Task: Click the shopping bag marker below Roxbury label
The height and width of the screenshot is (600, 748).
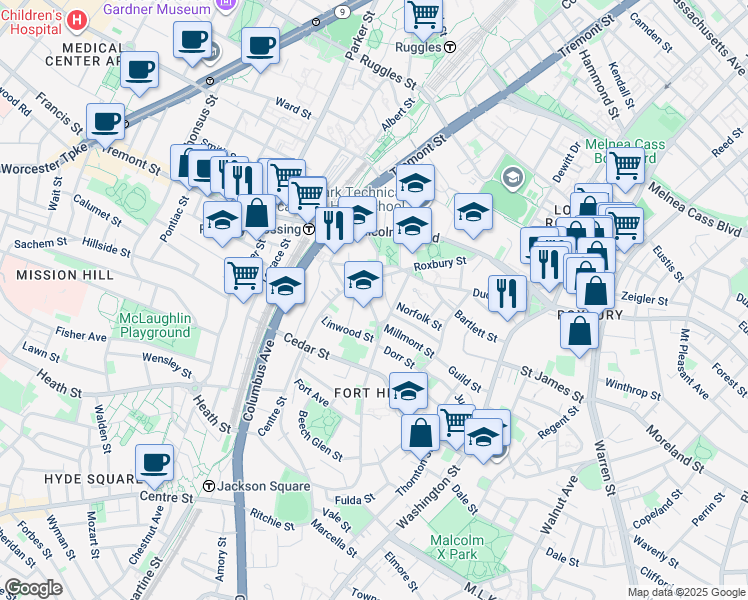Action: [579, 334]
